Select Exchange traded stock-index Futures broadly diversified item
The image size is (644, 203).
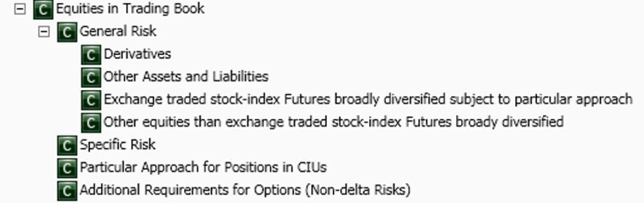pos(368,100)
